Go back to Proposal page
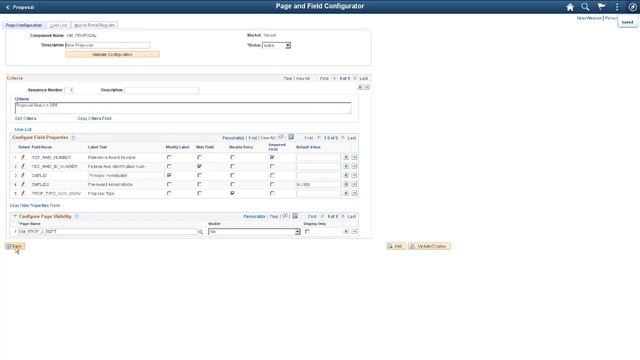640x360 pixels. tap(20, 7)
